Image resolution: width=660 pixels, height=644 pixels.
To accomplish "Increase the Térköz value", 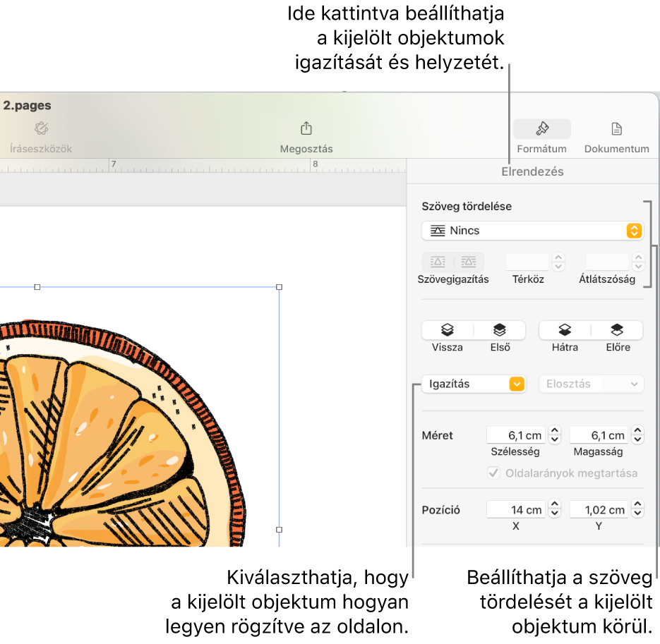I will pos(558,257).
